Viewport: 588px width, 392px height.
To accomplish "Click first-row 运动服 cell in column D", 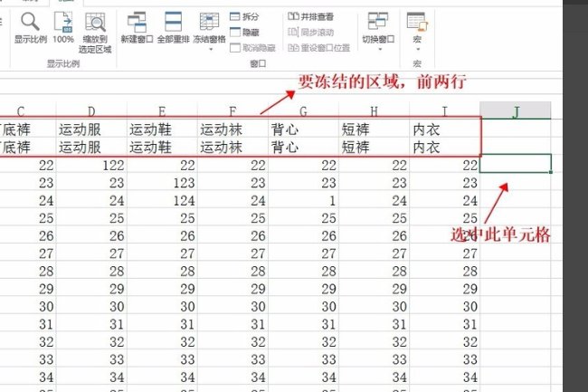I will [91, 129].
